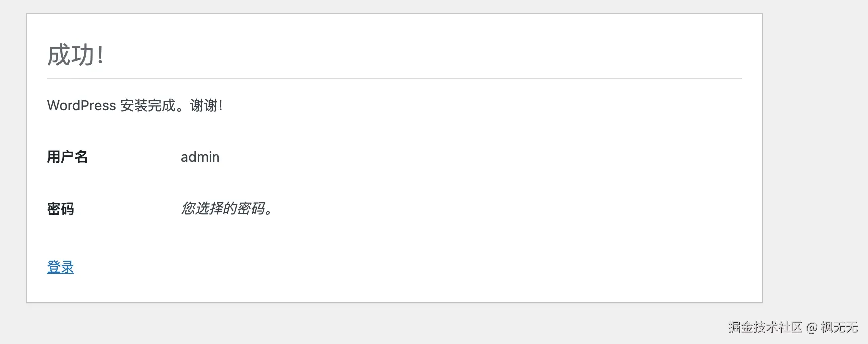
Task: Click the admin username value
Action: pyautogui.click(x=200, y=157)
